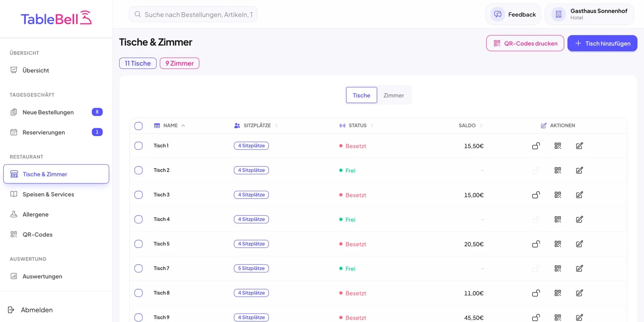Image resolution: width=644 pixels, height=322 pixels.
Task: Open Auswertungen in the sidebar
Action: pos(56,277)
